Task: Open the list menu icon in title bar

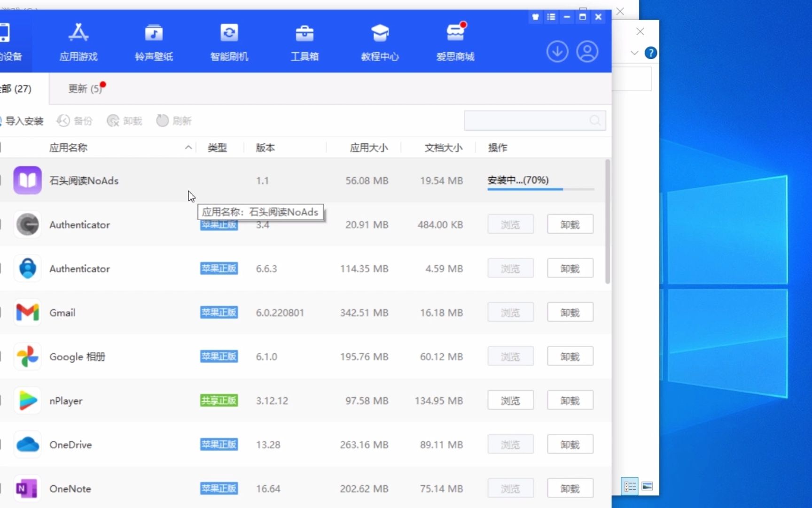Action: (x=551, y=17)
